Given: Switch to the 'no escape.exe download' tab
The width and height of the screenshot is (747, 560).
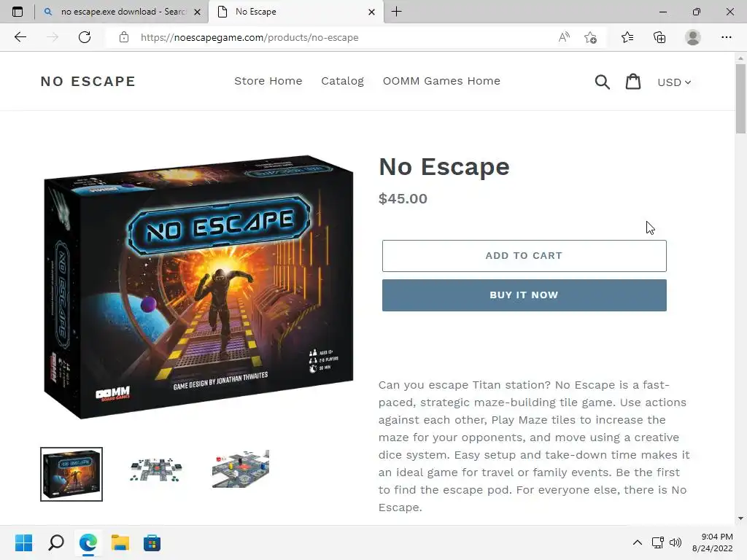Looking at the screenshot, I should coord(122,12).
